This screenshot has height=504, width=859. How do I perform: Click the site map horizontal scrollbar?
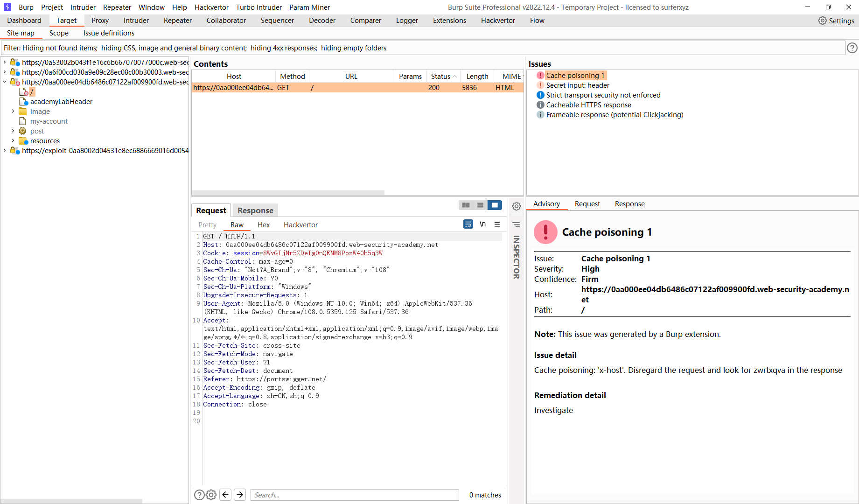coord(71,501)
